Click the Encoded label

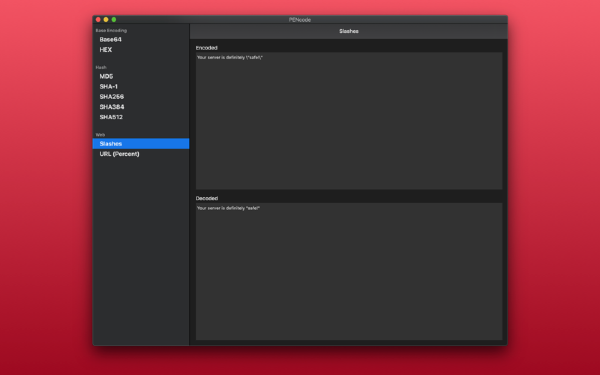207,48
